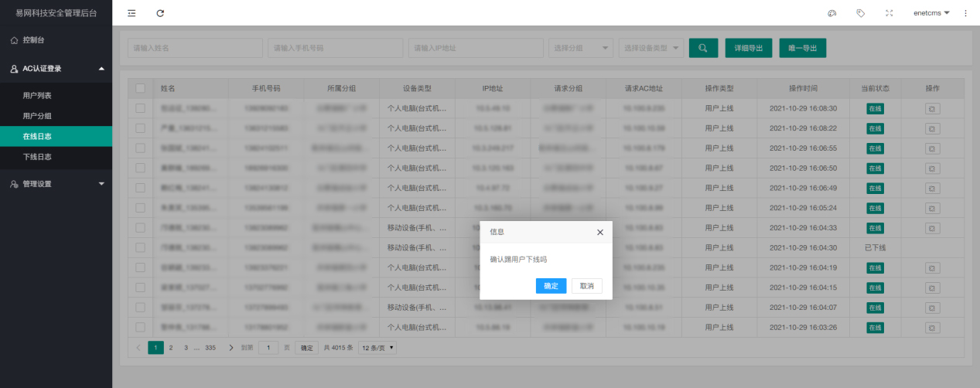Check the last row checkbox
Screen dimensions: 980x388
tap(140, 327)
